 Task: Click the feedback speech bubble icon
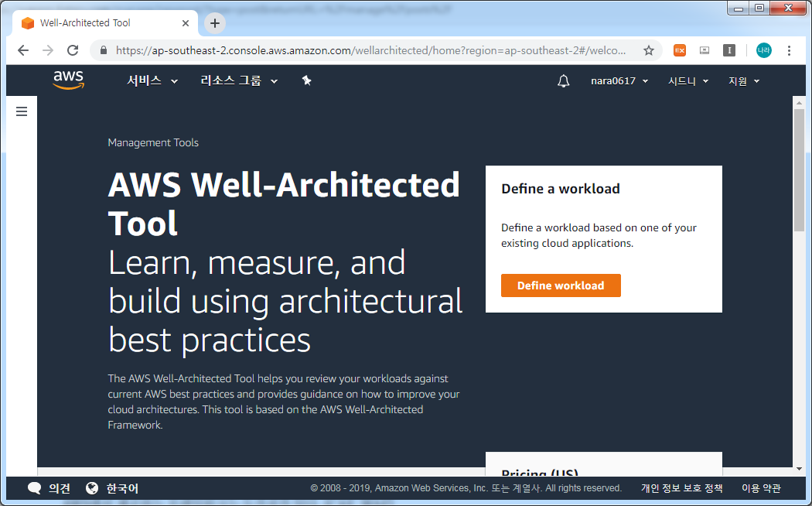point(34,488)
